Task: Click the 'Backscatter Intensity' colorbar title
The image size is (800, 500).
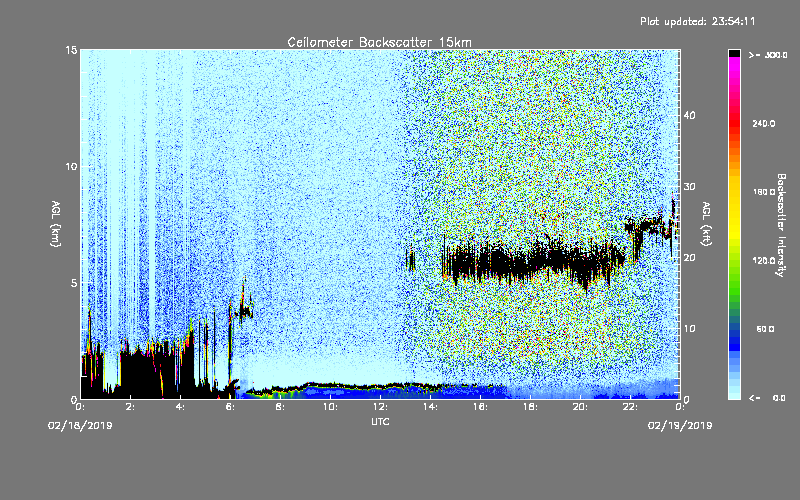Action: (781, 225)
